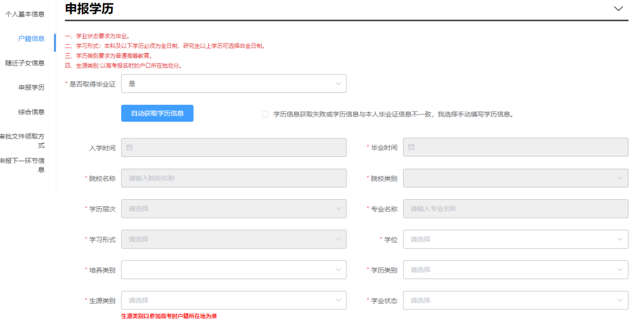644x328 pixels.
Task: Select 综合信息 sidebar item
Action: (31, 112)
